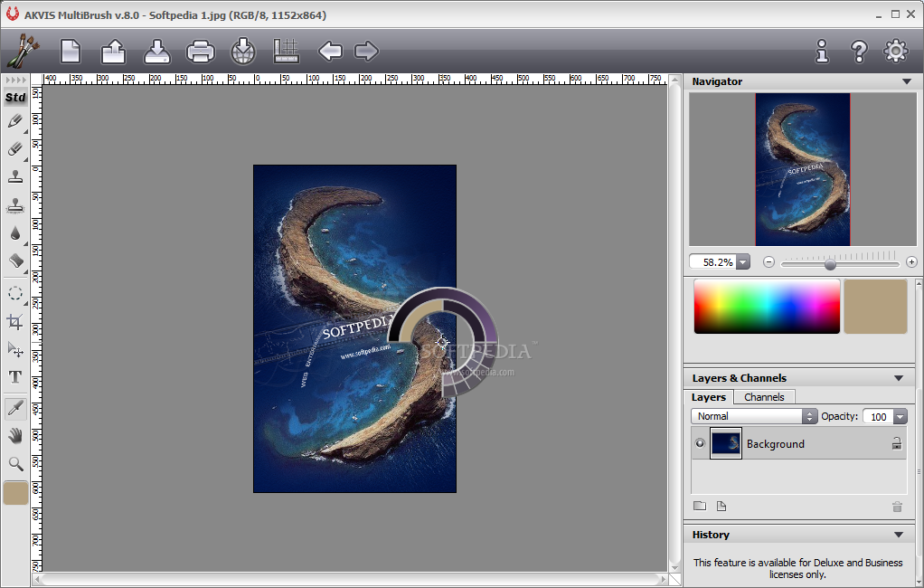Viewport: 924px width, 588px height.
Task: Select the Clone Stamp tool
Action: (15, 176)
